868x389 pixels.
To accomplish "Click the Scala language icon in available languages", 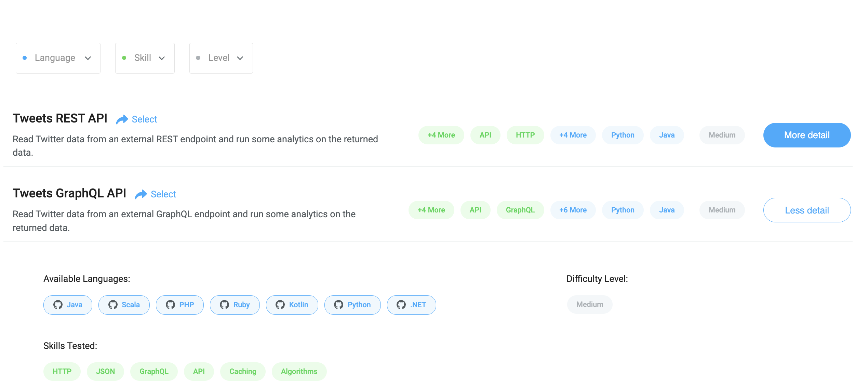I will (x=113, y=304).
